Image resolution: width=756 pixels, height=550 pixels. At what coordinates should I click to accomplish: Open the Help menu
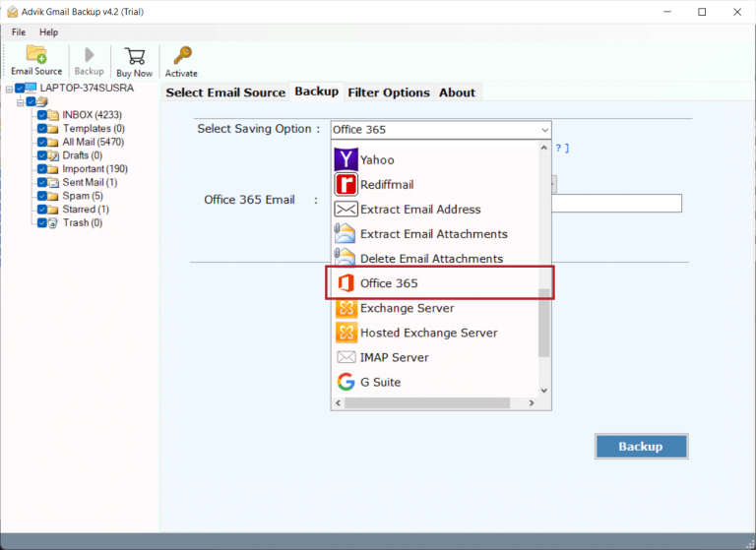pyautogui.click(x=48, y=32)
